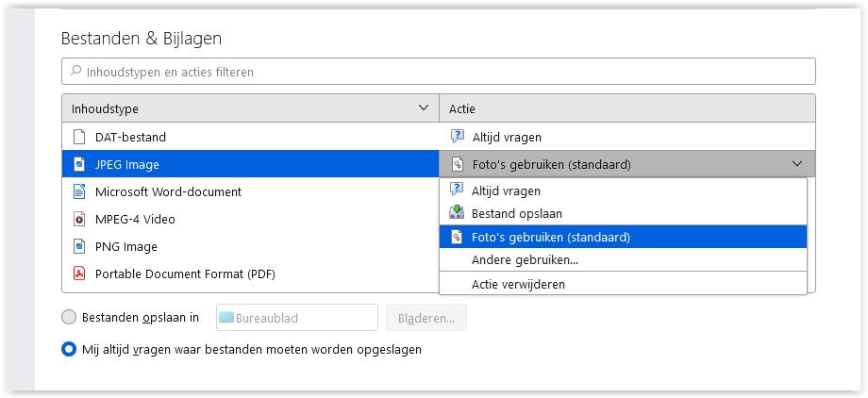Choose 'Andere gebruiken...' menu option
868x398 pixels.
click(525, 259)
